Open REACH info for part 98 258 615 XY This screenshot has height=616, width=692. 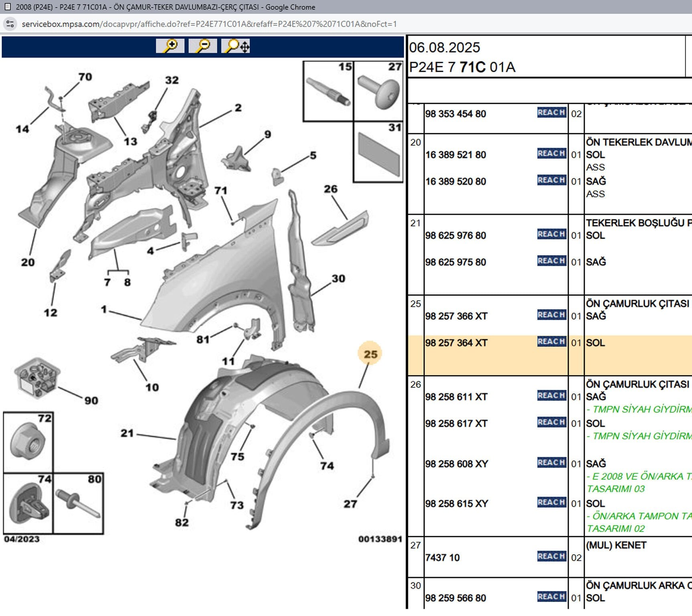pos(552,503)
